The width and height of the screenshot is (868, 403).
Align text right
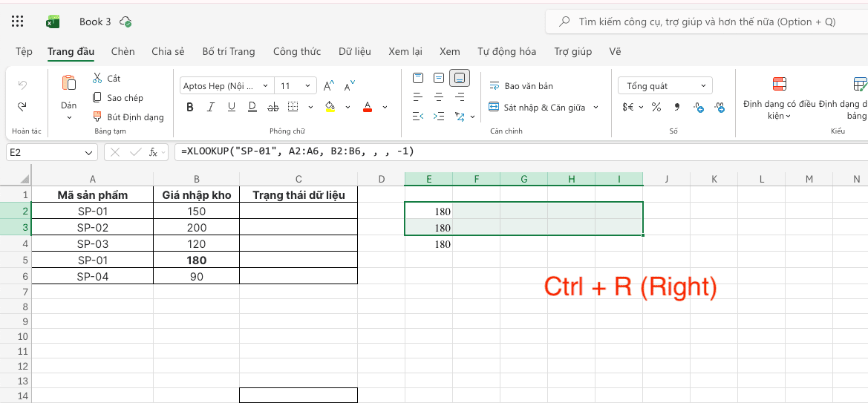tap(460, 97)
